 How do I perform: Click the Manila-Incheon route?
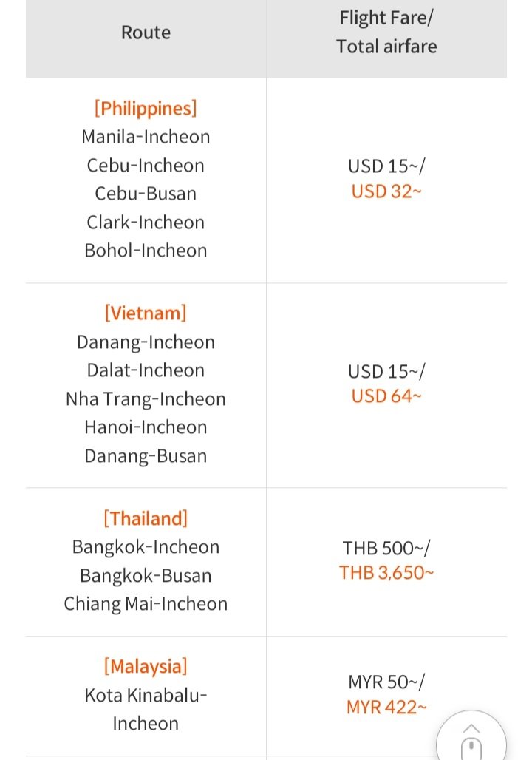pyautogui.click(x=146, y=137)
